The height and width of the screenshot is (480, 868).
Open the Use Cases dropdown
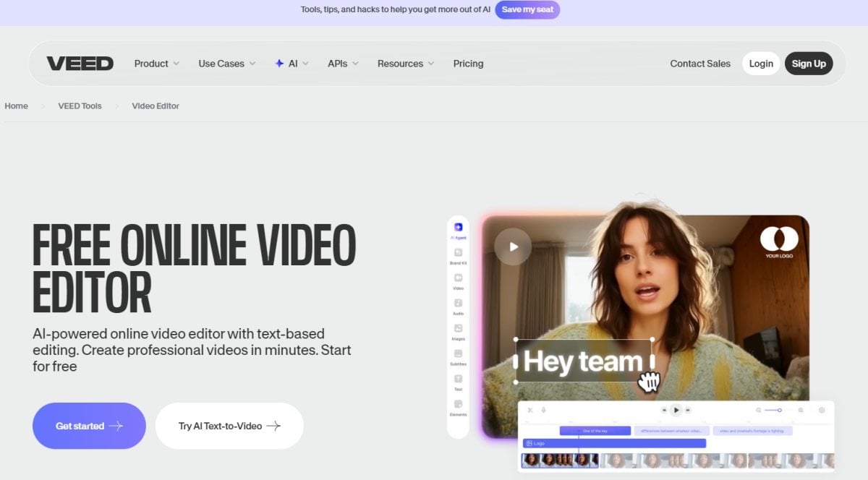click(221, 64)
